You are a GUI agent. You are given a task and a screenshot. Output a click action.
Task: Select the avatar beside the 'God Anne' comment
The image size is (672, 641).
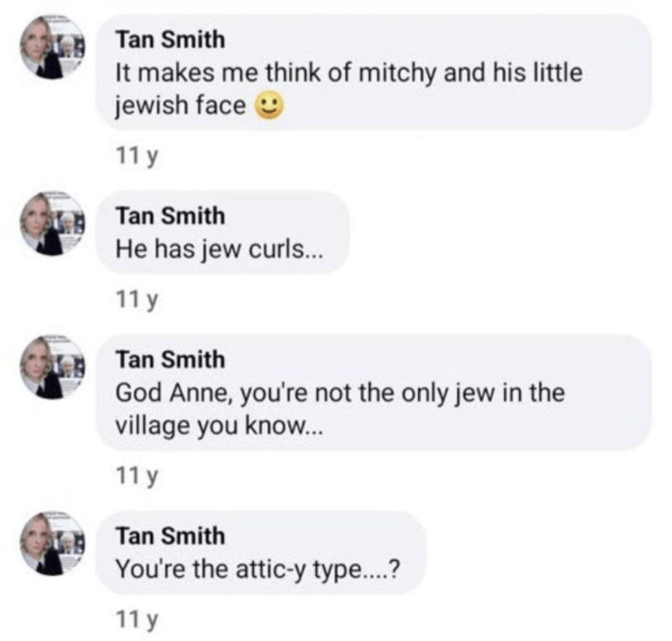point(53,368)
